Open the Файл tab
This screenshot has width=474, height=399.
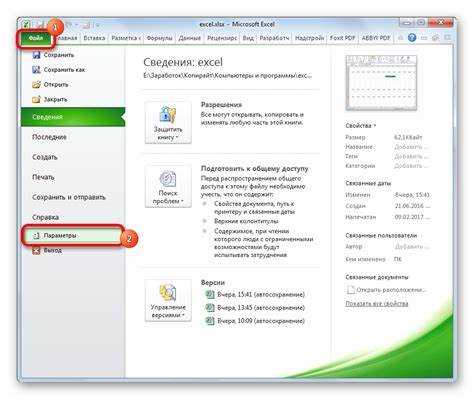[35, 38]
